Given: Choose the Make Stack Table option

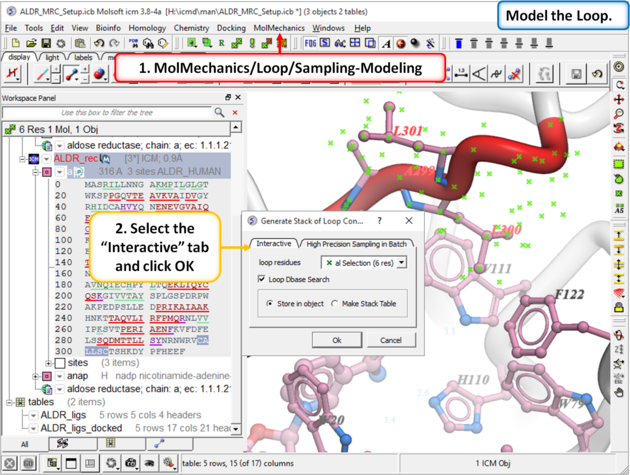Looking at the screenshot, I should pos(335,303).
